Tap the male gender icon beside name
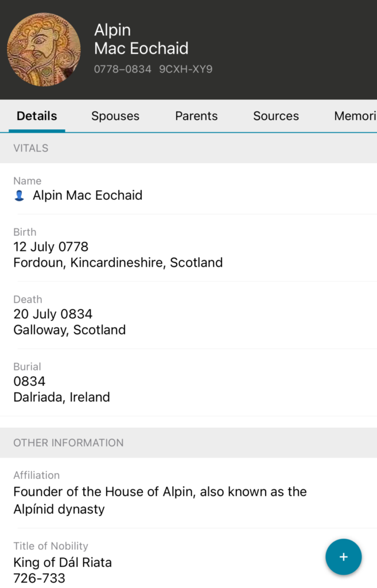This screenshot has height=588, width=377. pyautogui.click(x=20, y=196)
